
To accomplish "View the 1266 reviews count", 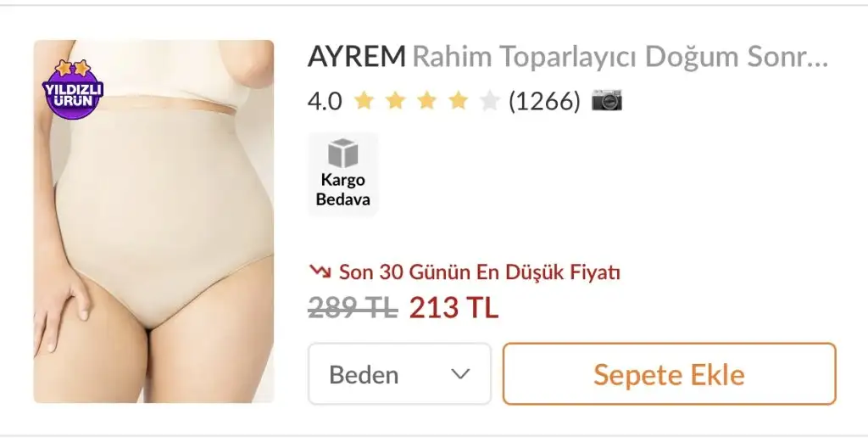I will [545, 101].
